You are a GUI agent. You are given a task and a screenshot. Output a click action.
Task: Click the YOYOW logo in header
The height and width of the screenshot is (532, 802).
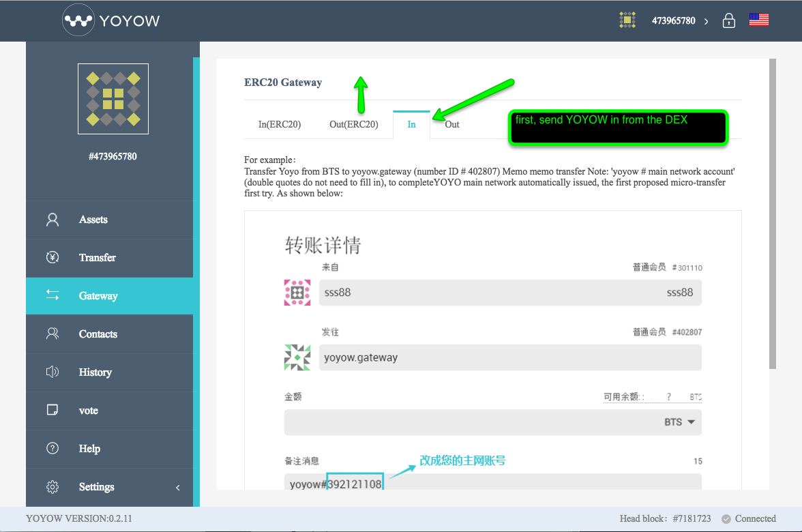tap(111, 20)
